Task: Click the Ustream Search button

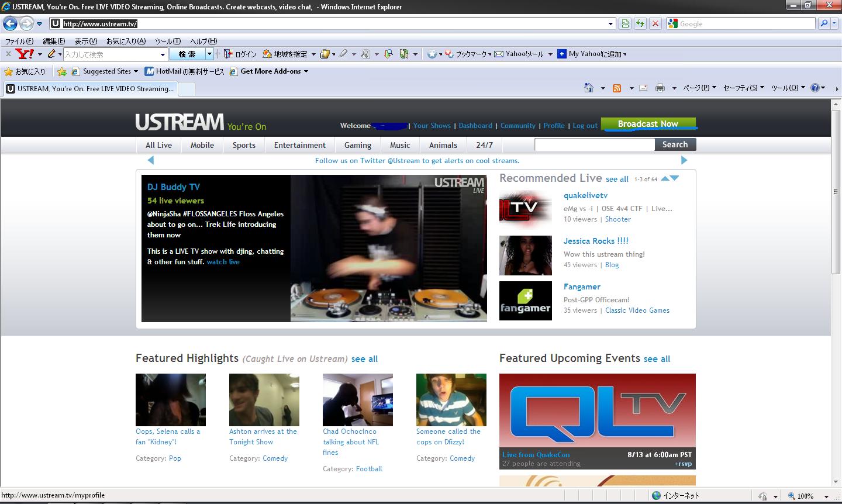Action: pos(675,144)
